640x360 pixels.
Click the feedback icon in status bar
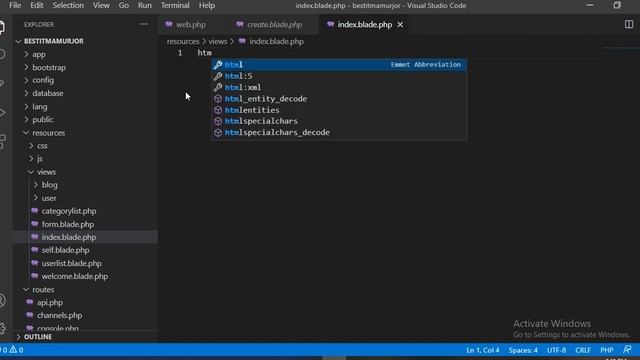tap(627, 350)
